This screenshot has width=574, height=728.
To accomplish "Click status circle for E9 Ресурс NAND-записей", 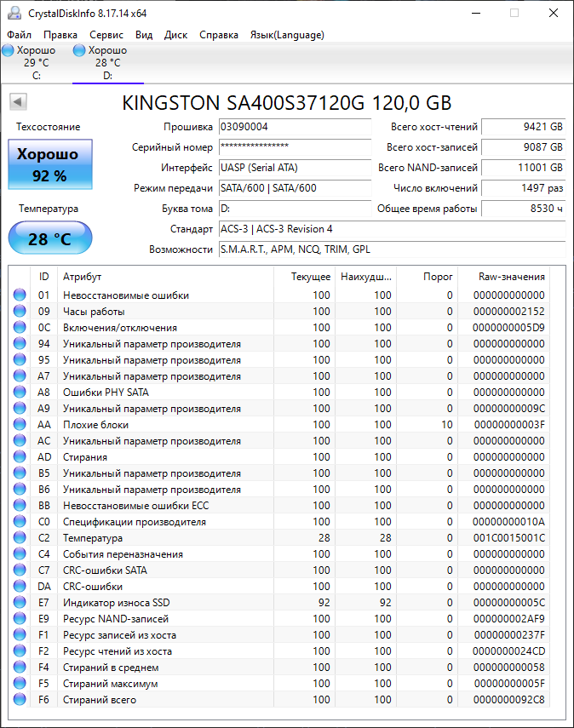I will (x=20, y=618).
